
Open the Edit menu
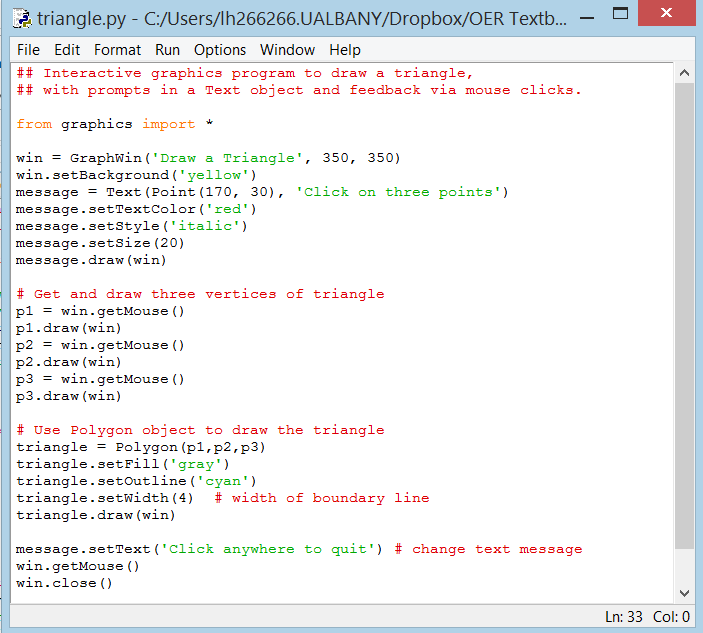click(67, 50)
